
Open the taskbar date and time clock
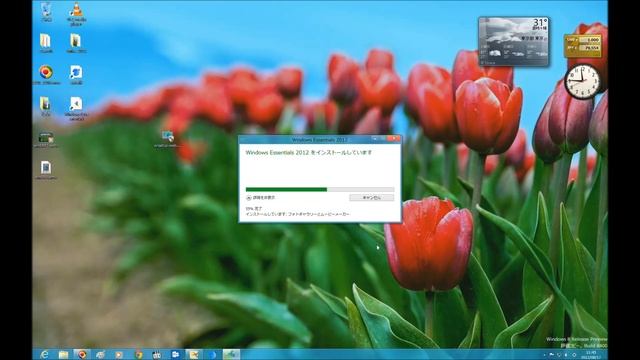[x=591, y=354]
